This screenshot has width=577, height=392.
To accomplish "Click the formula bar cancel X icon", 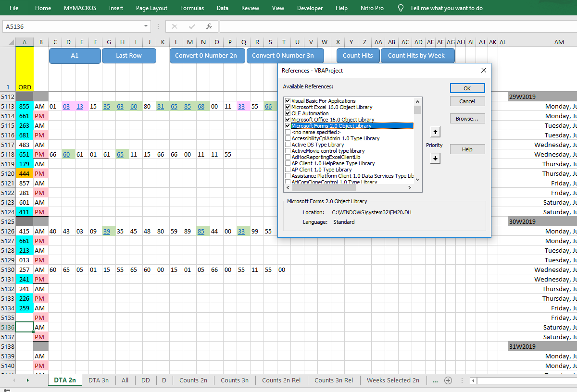I will coord(175,26).
